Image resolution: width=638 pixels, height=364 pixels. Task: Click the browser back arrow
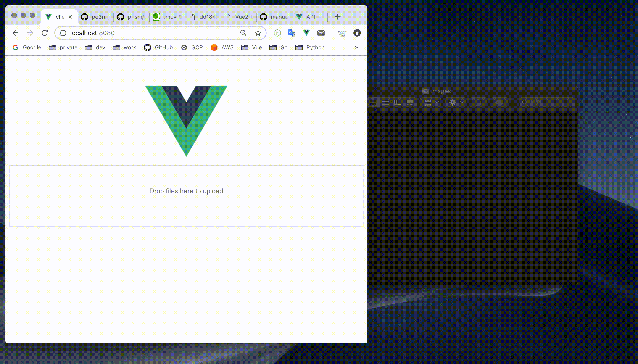click(16, 33)
